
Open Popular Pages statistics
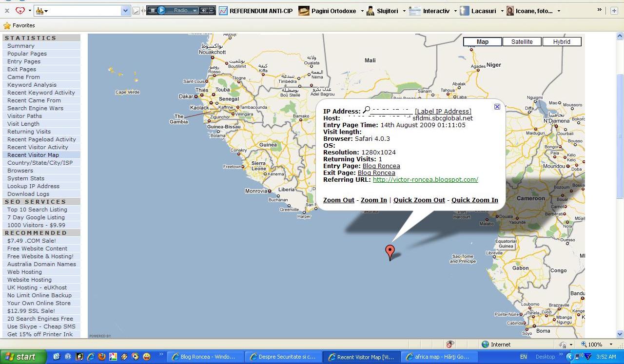(27, 54)
